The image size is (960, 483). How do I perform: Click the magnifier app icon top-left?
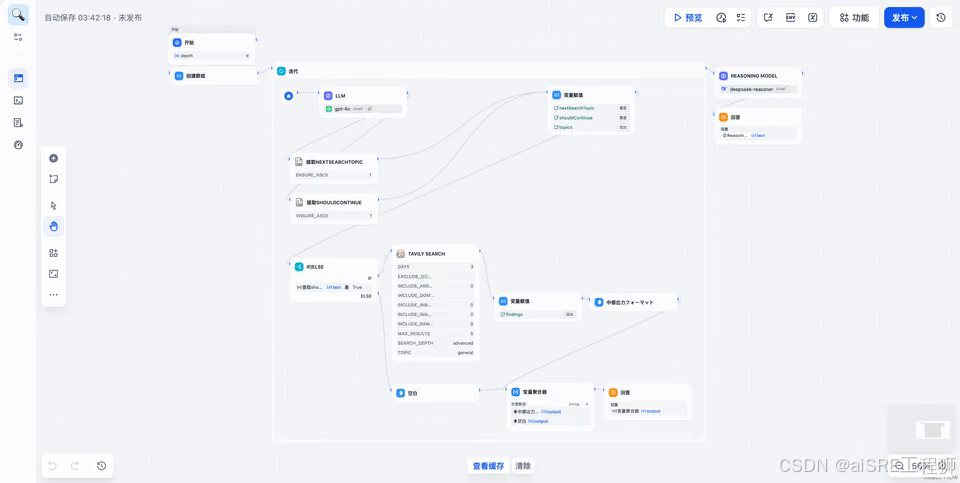point(18,14)
